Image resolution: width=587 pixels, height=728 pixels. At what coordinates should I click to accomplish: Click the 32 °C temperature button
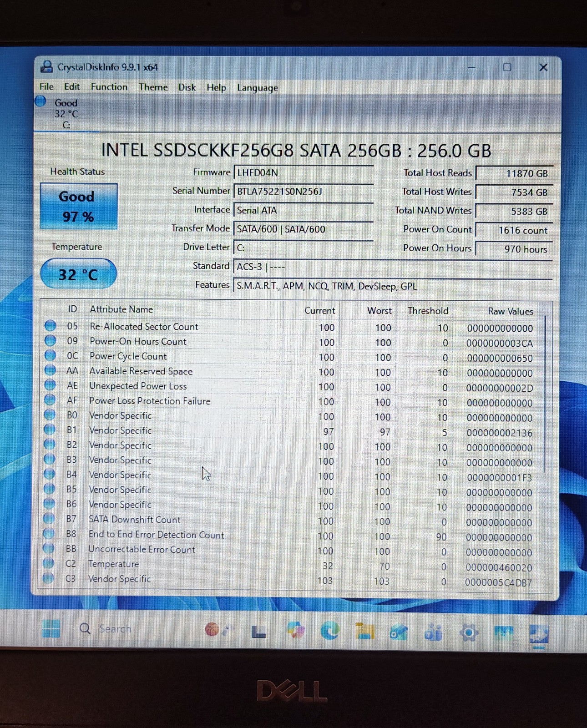coord(78,274)
